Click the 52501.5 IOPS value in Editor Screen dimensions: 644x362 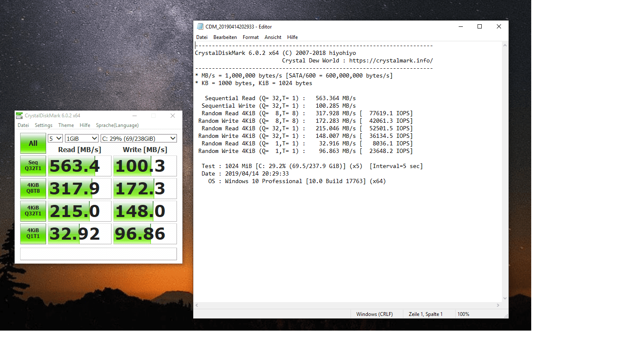click(391, 129)
